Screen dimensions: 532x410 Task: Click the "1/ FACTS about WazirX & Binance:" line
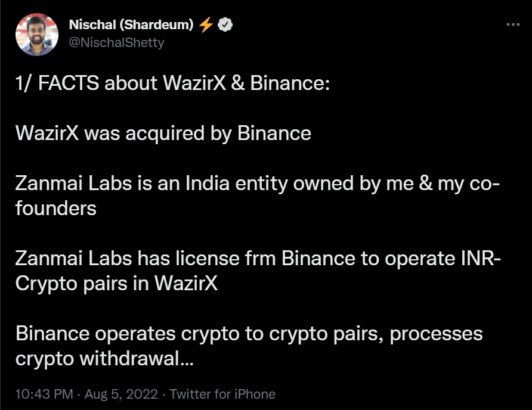(x=172, y=83)
